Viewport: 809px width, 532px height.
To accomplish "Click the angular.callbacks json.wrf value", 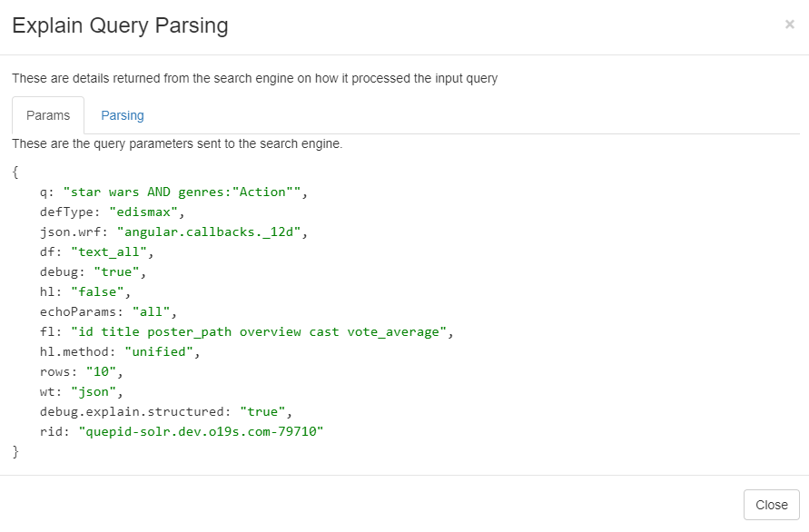I will point(209,232).
